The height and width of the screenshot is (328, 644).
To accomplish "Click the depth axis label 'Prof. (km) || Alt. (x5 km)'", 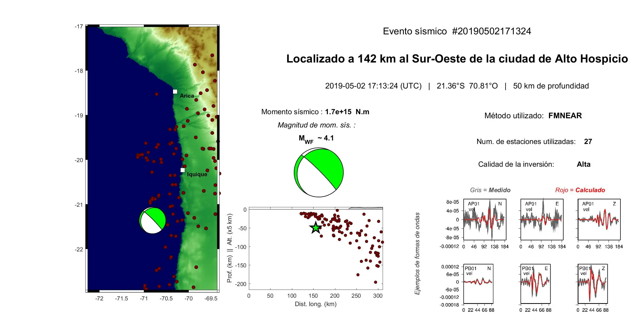I will (229, 248).
